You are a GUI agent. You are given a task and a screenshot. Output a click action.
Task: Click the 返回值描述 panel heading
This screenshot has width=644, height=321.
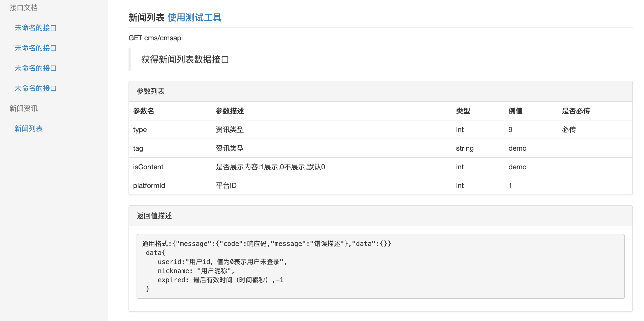pos(154,216)
